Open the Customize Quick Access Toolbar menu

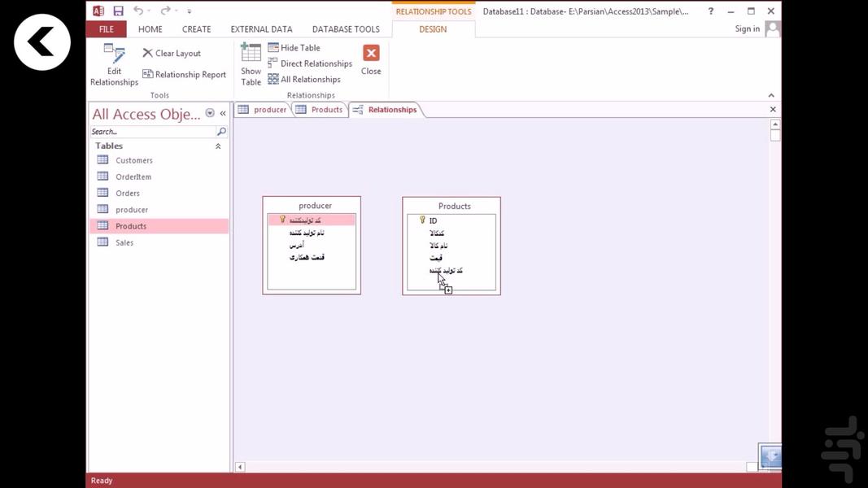tap(189, 10)
